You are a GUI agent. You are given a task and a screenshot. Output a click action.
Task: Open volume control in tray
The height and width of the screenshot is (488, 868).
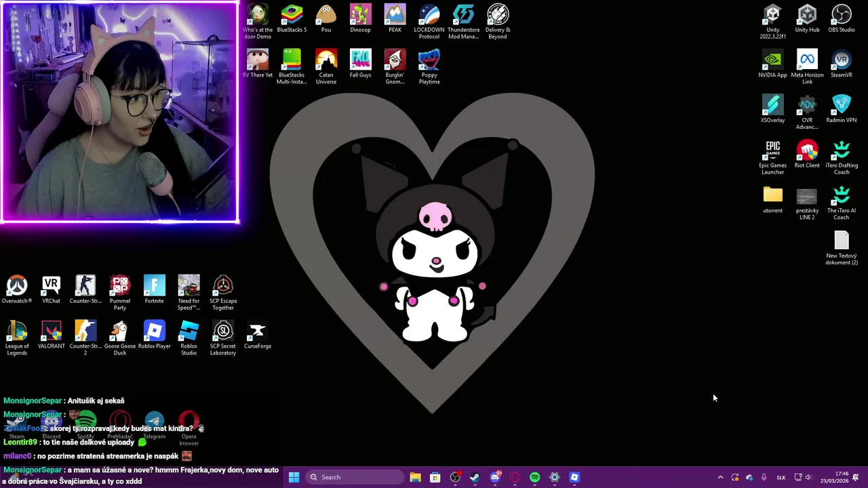coord(808,477)
